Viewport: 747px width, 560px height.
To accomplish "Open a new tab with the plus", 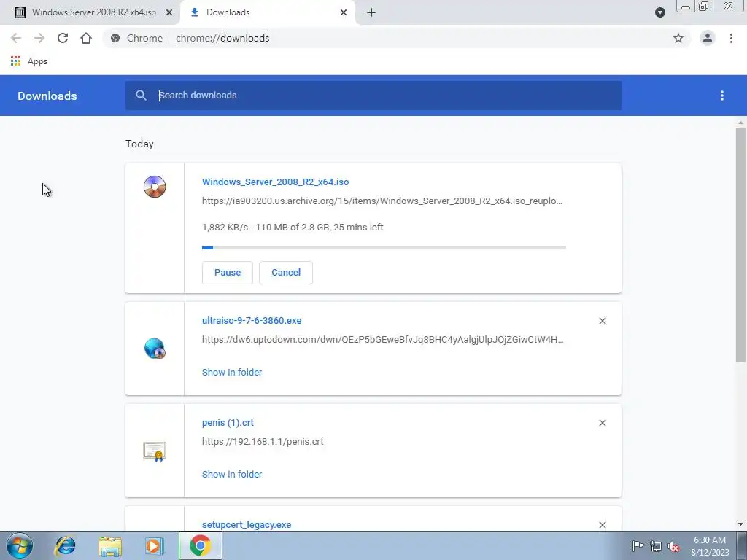I will click(371, 12).
